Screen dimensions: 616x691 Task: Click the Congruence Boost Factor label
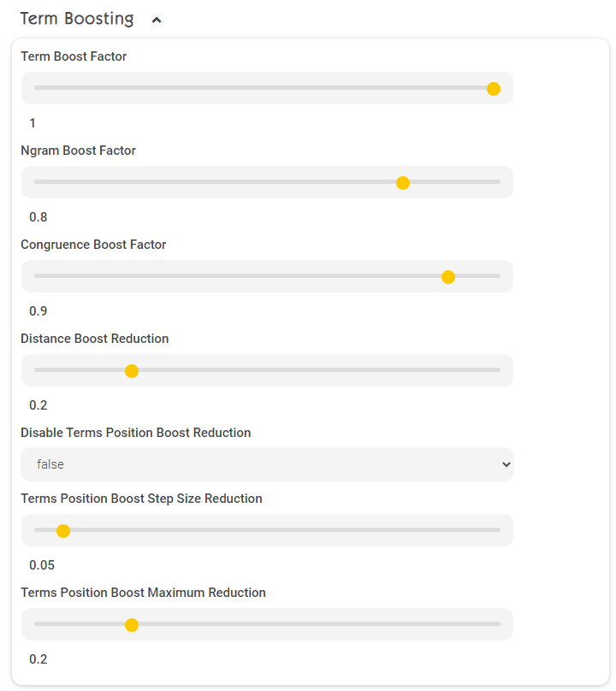pyautogui.click(x=93, y=245)
